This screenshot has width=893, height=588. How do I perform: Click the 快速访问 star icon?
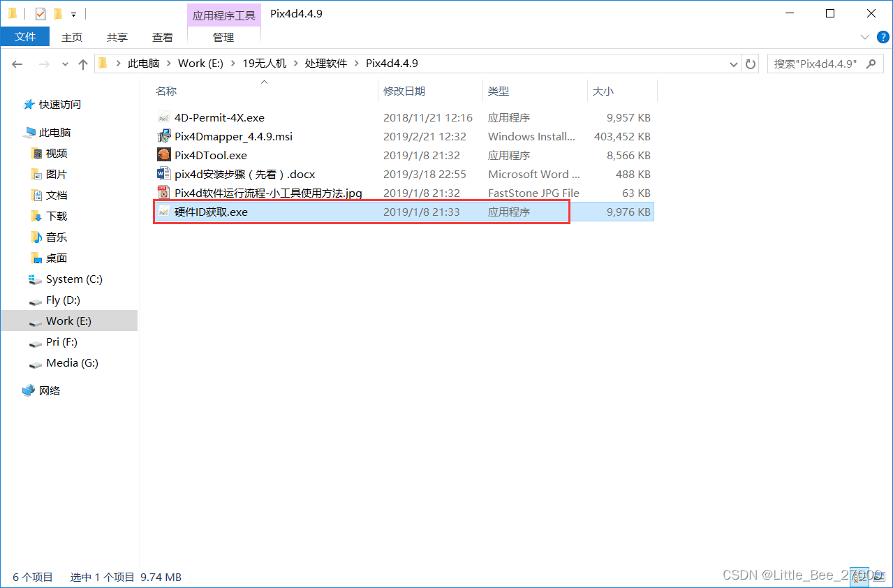pyautogui.click(x=29, y=104)
